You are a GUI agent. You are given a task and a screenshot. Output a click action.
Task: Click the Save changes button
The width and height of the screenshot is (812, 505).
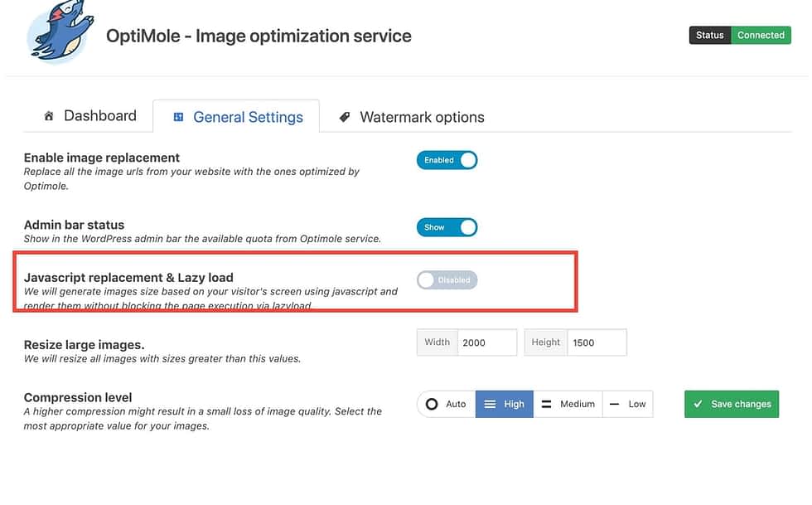coord(732,404)
